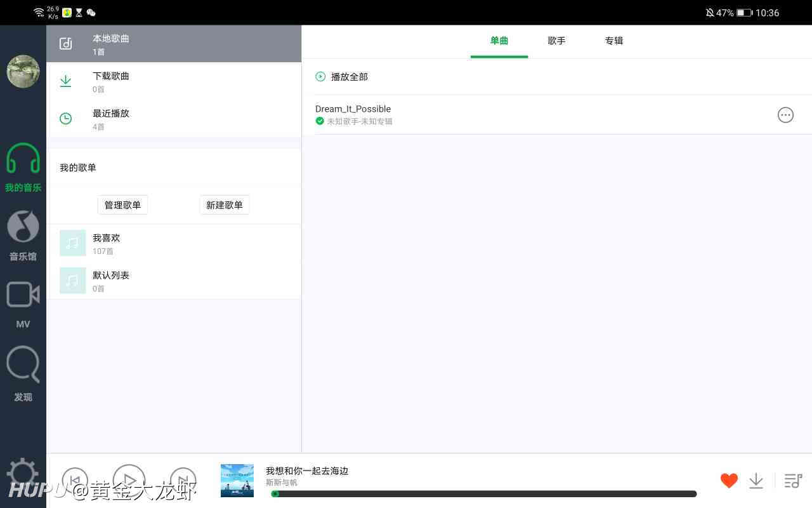Click the 本地歌曲 music file icon

(65, 44)
